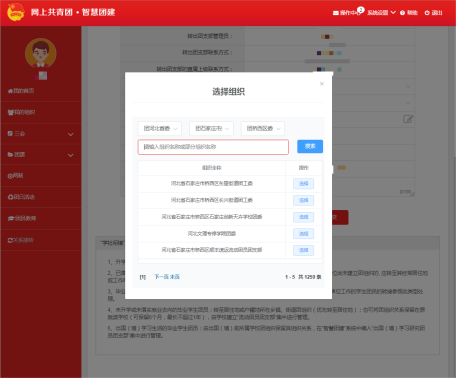Click the user avatar picture

(x=41, y=53)
